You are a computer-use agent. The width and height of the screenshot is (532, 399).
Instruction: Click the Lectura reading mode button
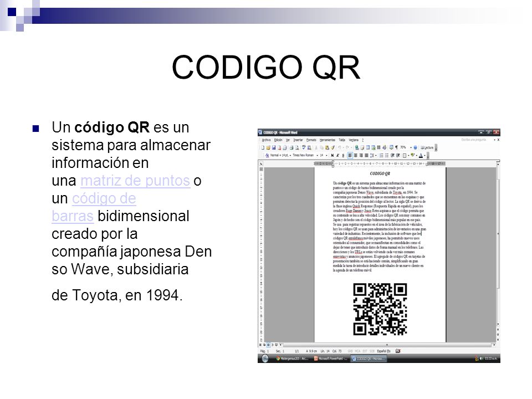tap(427, 147)
